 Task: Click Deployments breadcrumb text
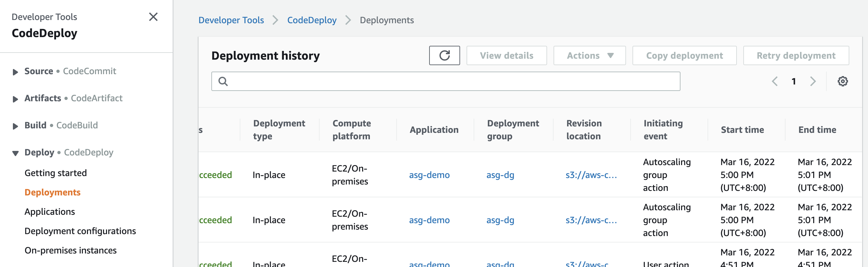pos(387,20)
